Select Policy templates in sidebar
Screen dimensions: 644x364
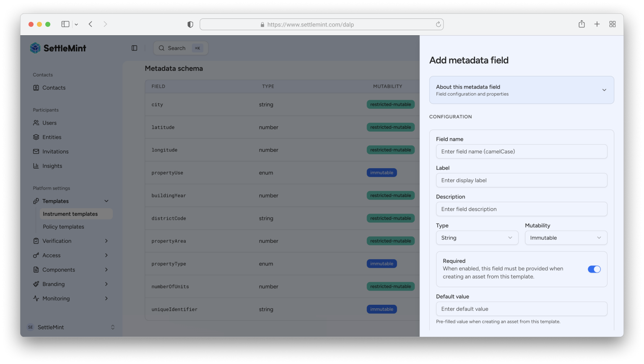pos(63,227)
